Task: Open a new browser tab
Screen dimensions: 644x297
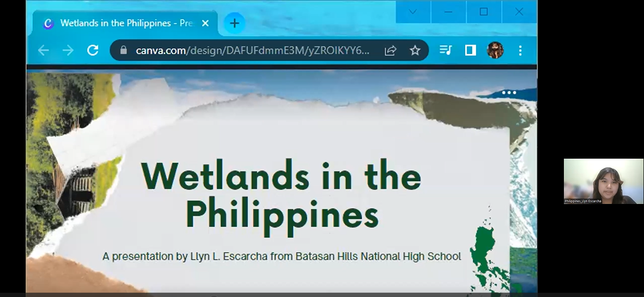Action: pyautogui.click(x=234, y=23)
